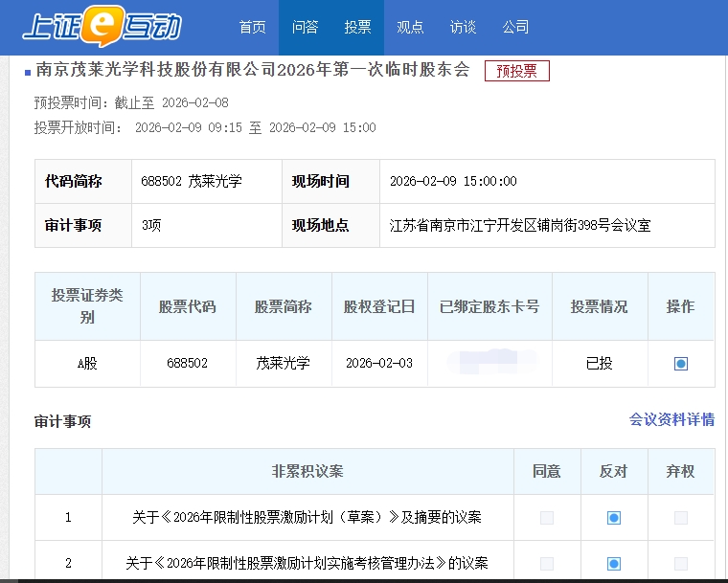Open the 首页 navigation tab
728x583 pixels.
tap(252, 27)
